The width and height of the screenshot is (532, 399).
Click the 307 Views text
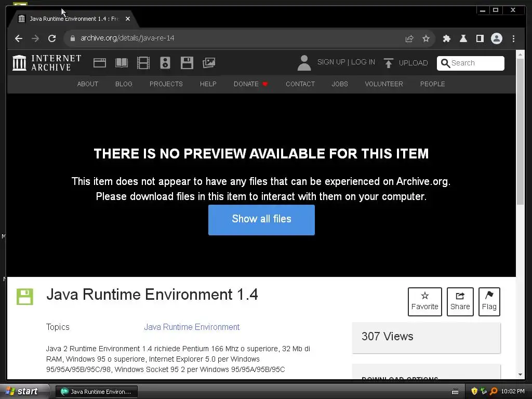[x=388, y=337]
